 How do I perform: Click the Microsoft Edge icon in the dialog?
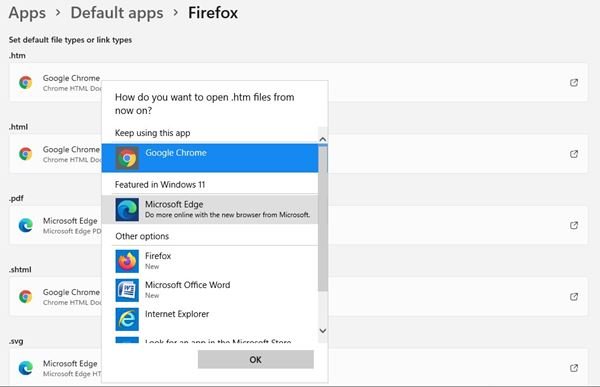click(x=127, y=209)
